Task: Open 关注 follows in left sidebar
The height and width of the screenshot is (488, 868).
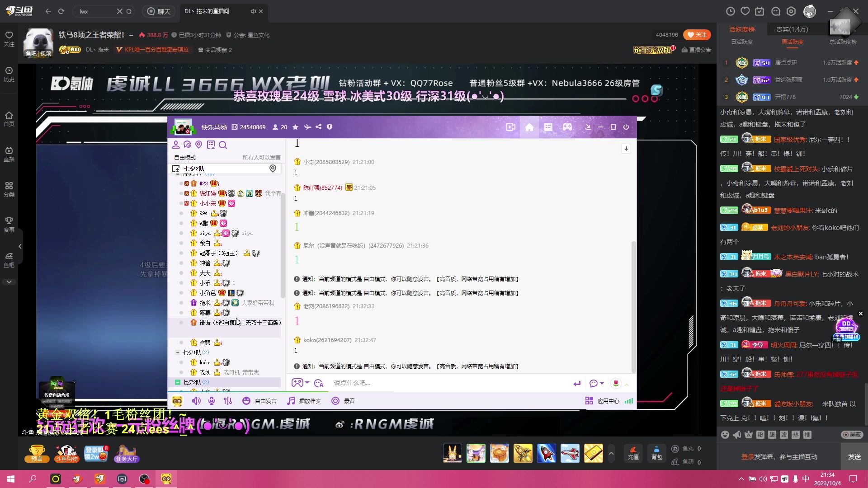Action: click(9, 39)
